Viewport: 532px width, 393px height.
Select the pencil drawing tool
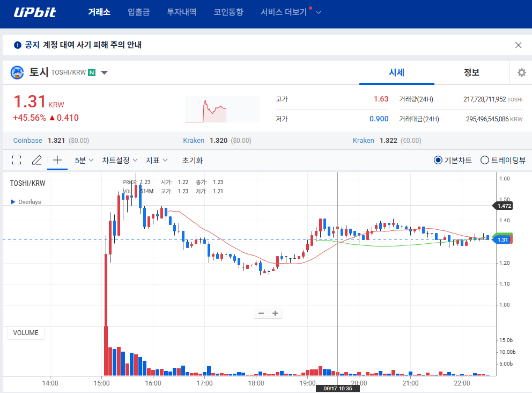[x=36, y=160]
